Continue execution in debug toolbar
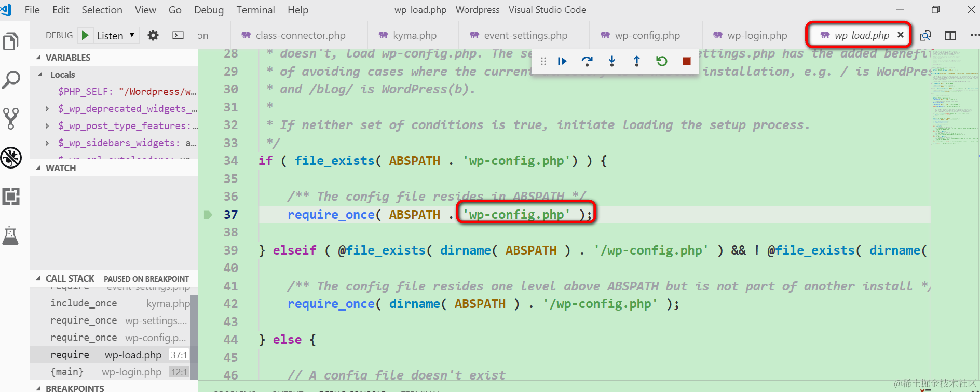 (x=562, y=61)
